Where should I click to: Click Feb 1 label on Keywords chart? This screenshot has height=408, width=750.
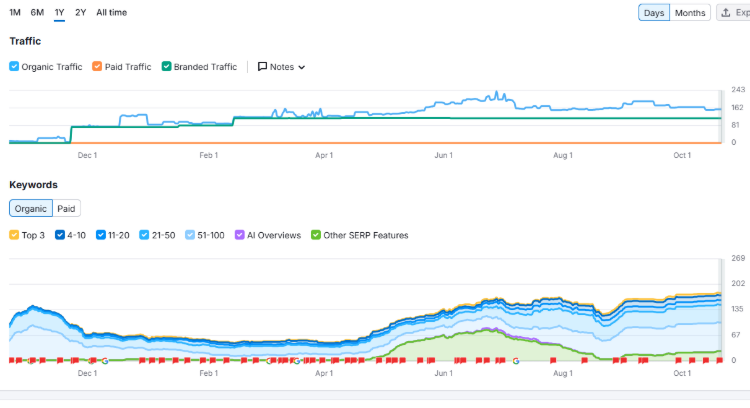(x=209, y=373)
